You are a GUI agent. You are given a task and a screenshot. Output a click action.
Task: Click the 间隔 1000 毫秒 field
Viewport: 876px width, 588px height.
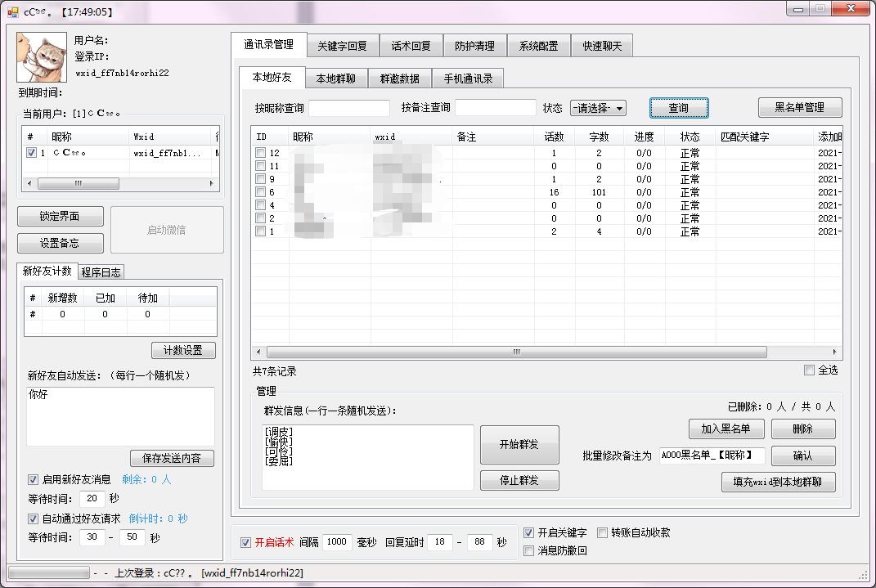(337, 542)
